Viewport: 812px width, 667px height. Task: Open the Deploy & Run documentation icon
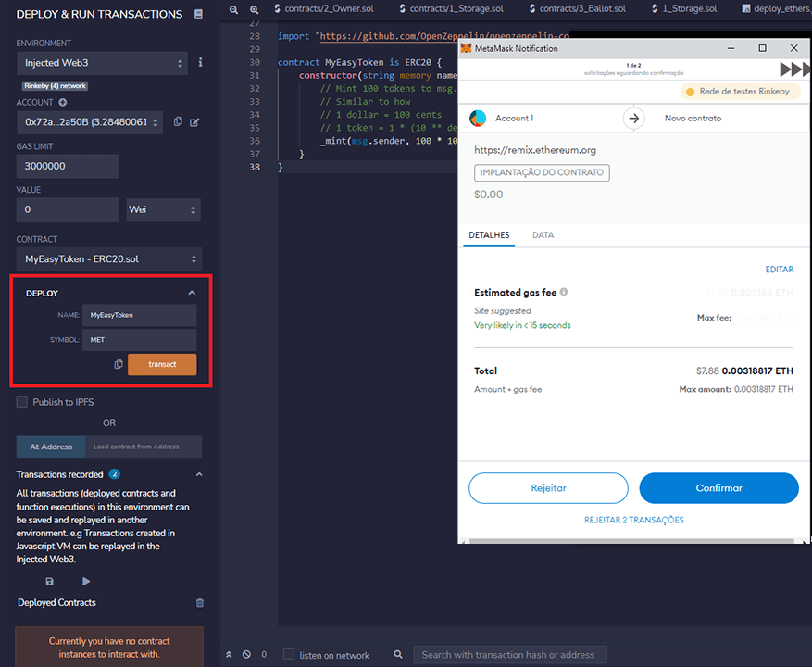coord(198,14)
